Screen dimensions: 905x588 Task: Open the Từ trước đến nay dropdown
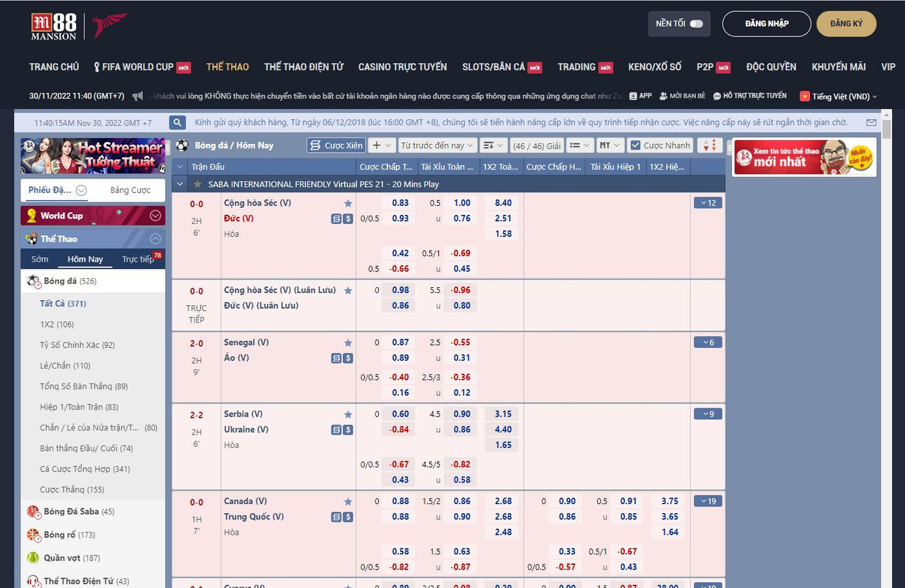tap(437, 145)
